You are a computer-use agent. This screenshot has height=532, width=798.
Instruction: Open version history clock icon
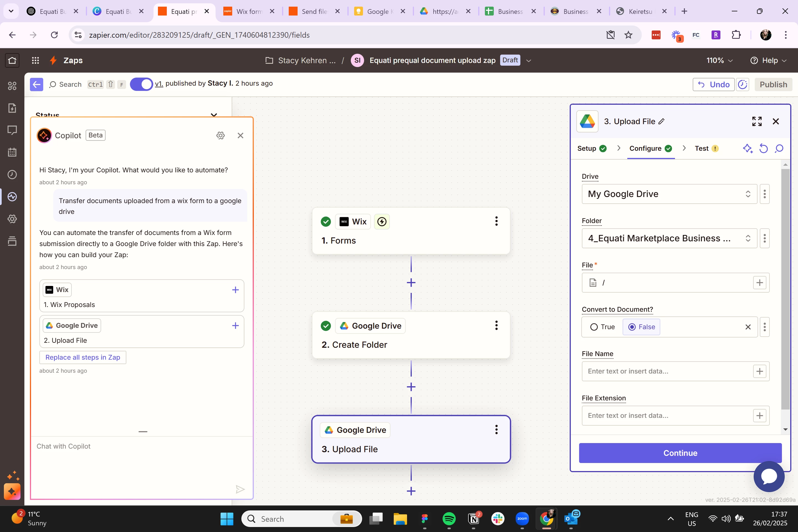pos(743,84)
